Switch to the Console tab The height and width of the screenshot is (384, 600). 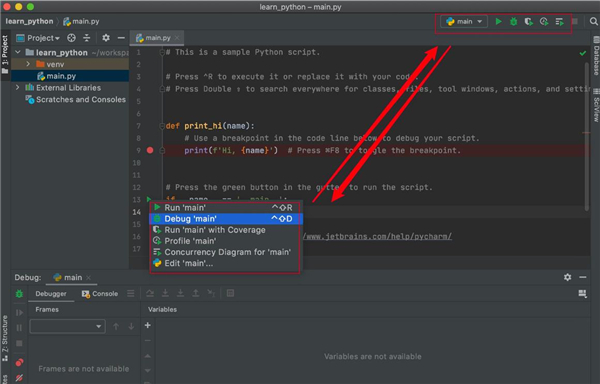click(100, 293)
